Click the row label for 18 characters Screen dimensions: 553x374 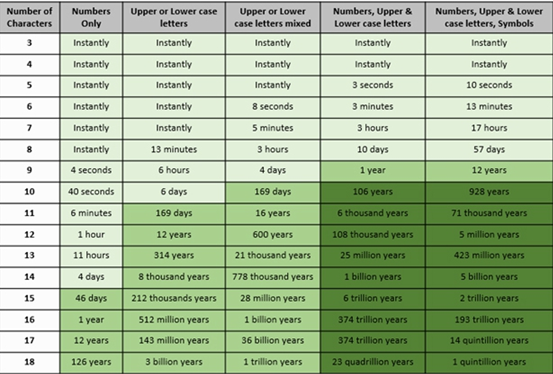coord(30,362)
